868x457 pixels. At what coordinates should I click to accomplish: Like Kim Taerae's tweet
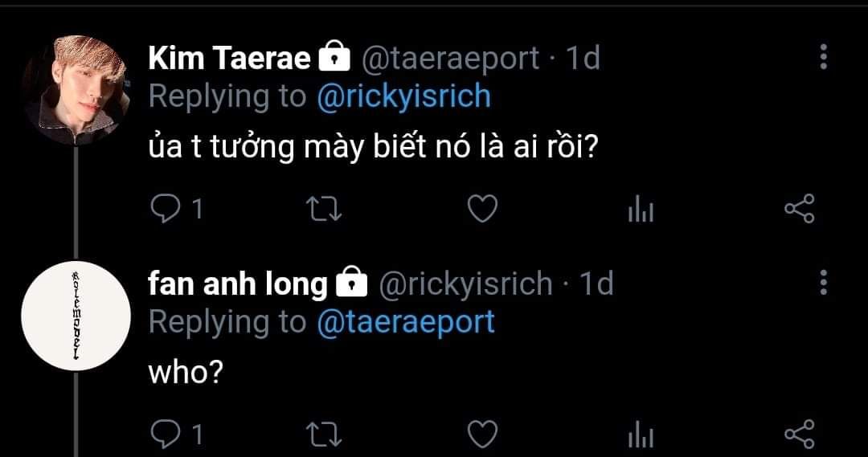click(482, 209)
